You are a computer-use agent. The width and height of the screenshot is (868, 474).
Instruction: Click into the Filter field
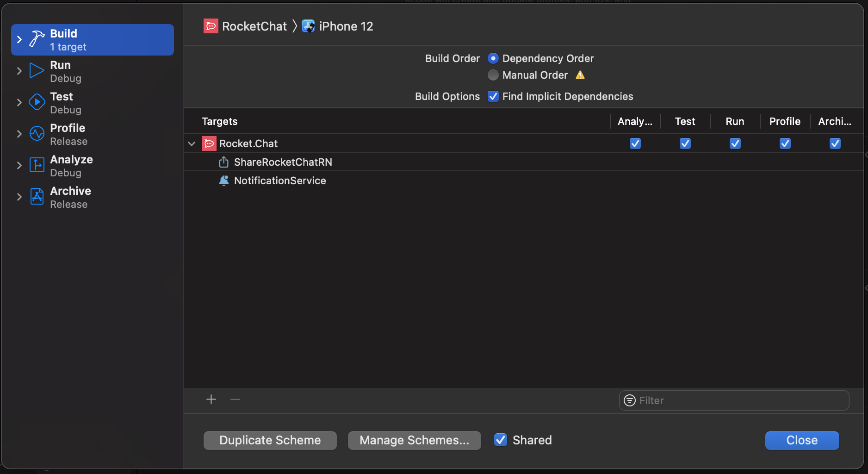(x=734, y=400)
